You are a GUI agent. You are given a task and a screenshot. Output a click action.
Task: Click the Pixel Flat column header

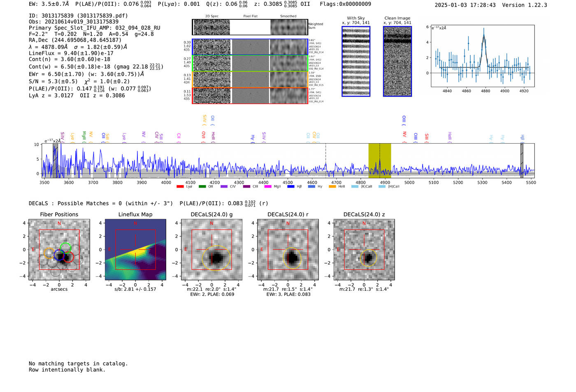pyautogui.click(x=250, y=16)
